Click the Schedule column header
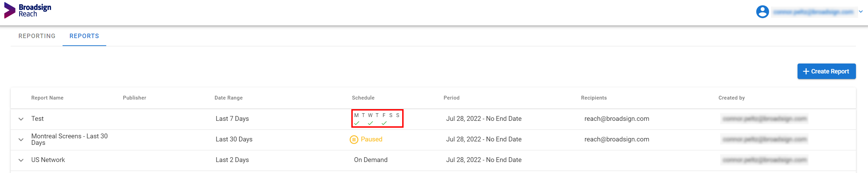The image size is (868, 173). point(363,98)
